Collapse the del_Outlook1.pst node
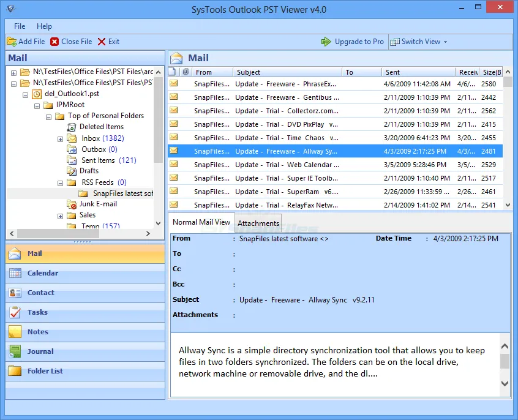 (26, 95)
